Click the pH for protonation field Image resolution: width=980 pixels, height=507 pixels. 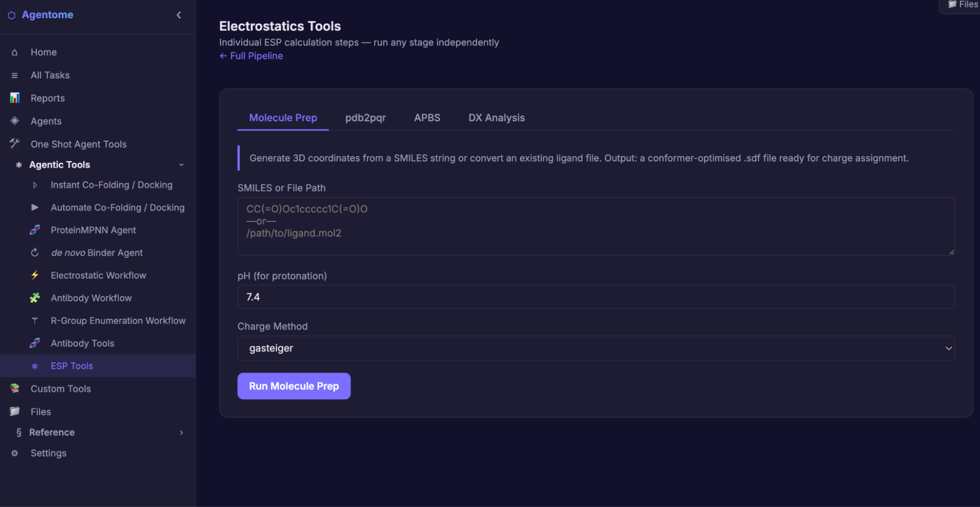click(x=596, y=297)
